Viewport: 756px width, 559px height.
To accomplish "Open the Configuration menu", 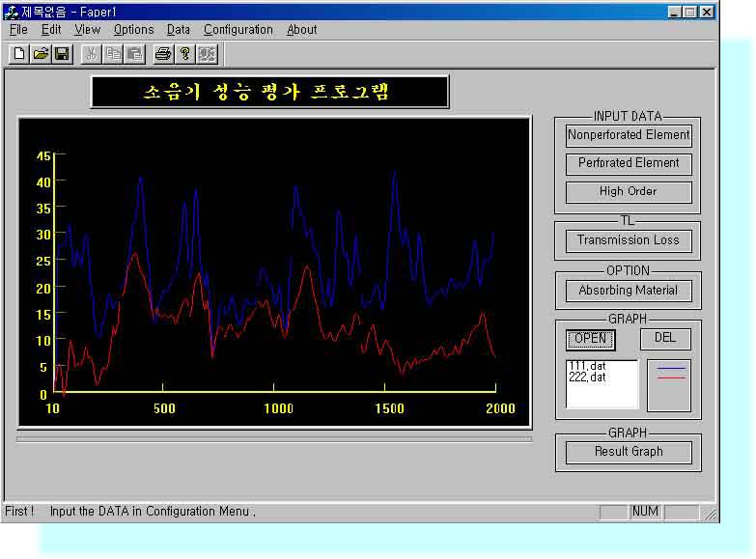I will click(x=238, y=30).
